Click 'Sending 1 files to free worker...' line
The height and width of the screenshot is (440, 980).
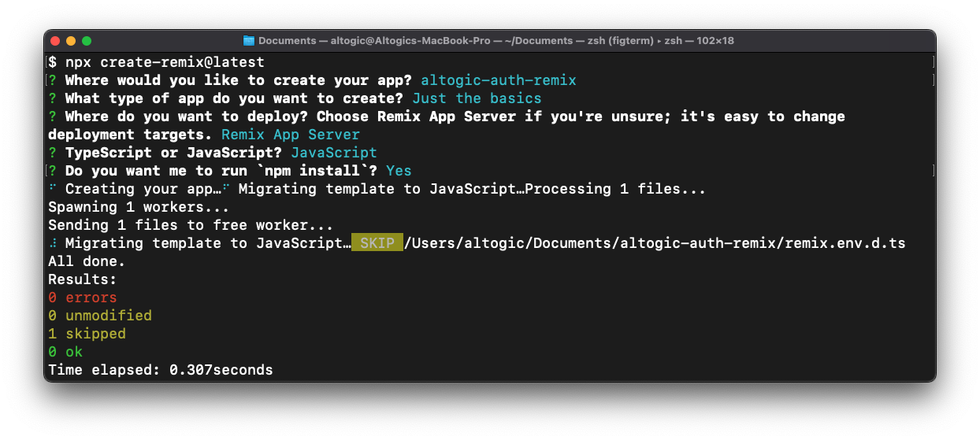click(191, 225)
